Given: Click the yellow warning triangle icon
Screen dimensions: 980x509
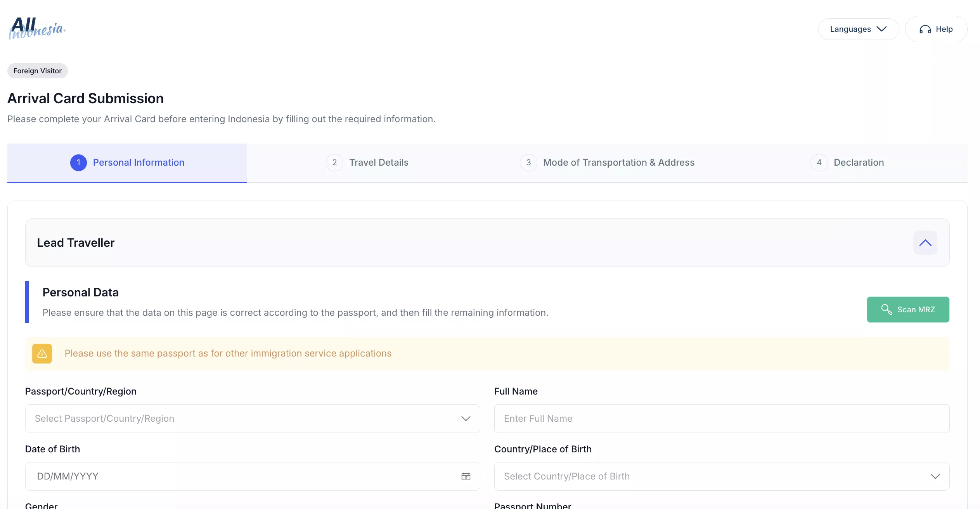Looking at the screenshot, I should coord(42,353).
